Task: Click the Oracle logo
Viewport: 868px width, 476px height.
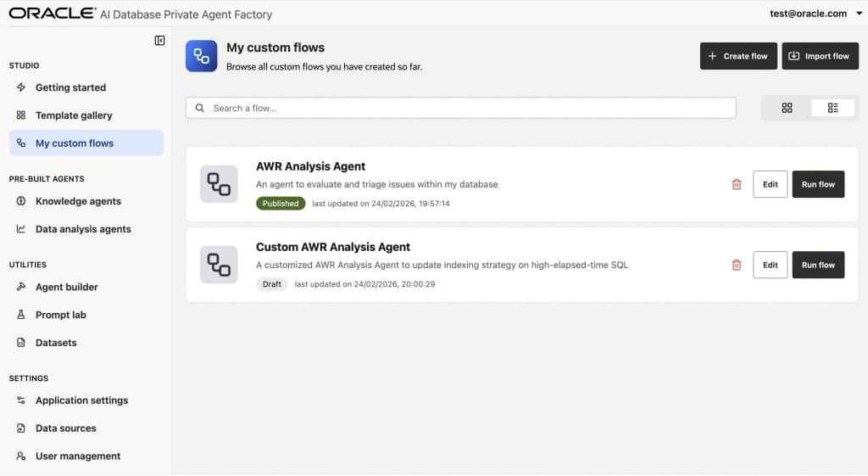Action: 52,14
